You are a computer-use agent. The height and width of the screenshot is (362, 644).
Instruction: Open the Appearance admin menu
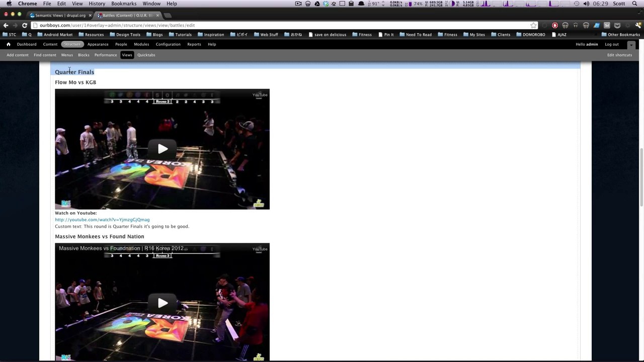coord(98,44)
